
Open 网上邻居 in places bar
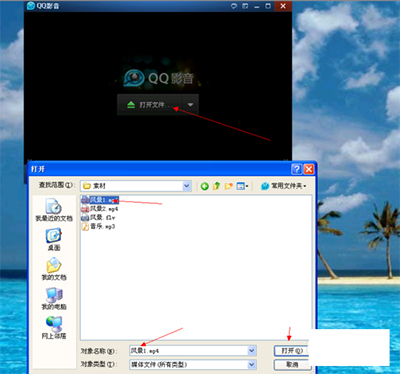(54, 328)
